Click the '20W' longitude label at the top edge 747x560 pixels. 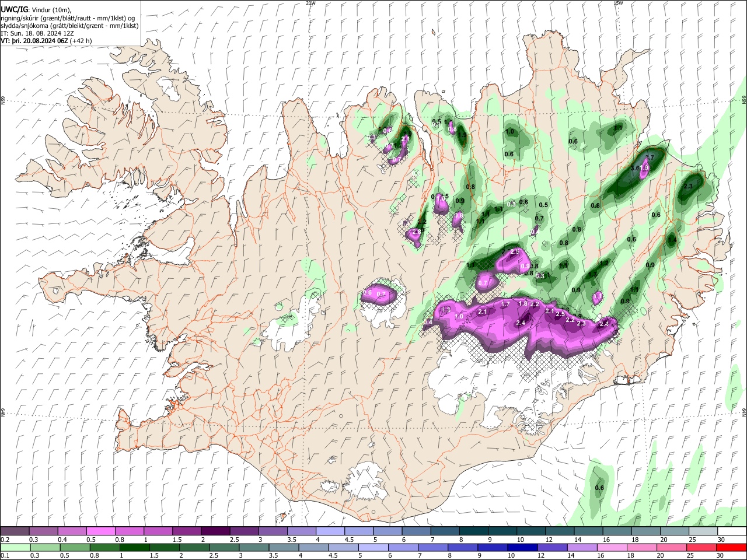click(310, 3)
